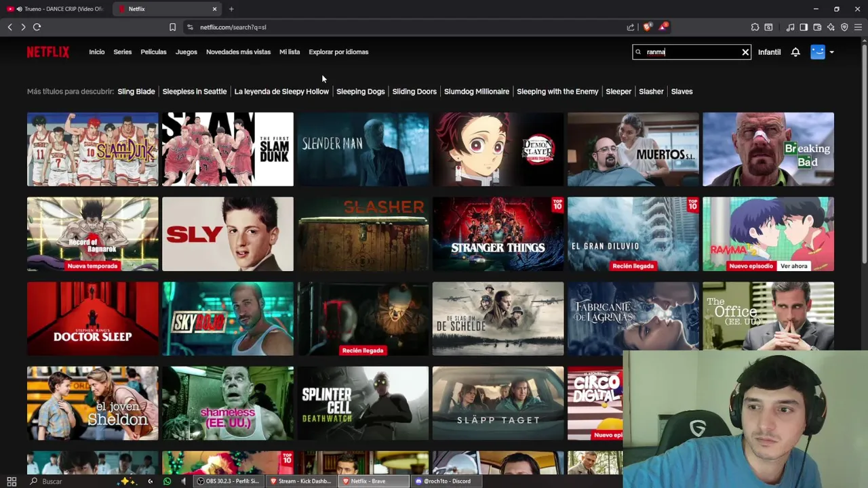
Task: Bookmark this page with the bookmark icon
Action: coord(172,27)
